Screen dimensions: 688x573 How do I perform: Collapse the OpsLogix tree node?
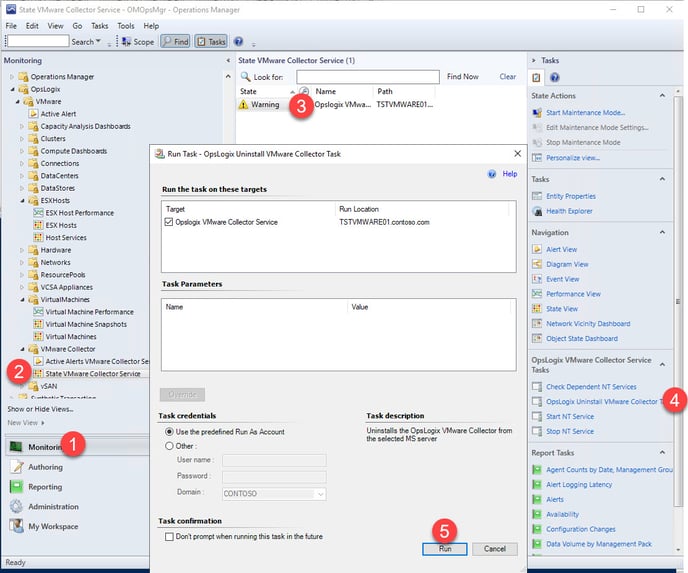pos(12,89)
